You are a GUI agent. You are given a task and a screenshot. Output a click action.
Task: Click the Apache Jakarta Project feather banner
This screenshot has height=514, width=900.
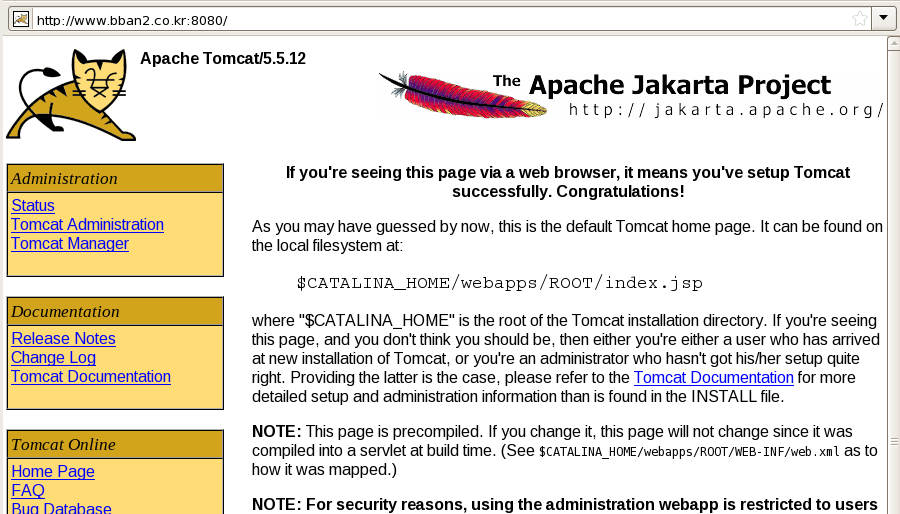(631, 95)
